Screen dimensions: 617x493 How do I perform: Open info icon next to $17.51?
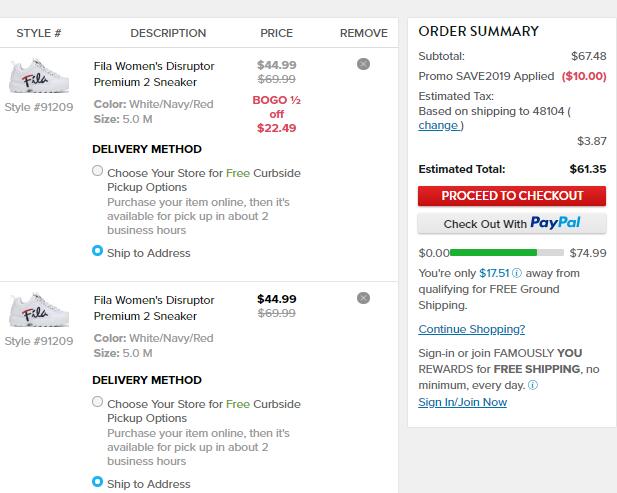pos(517,273)
